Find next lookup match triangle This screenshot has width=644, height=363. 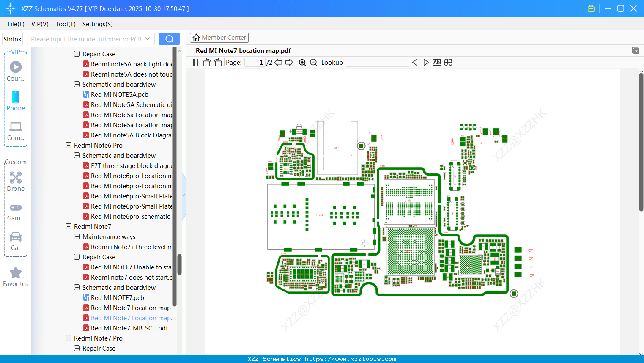pos(426,63)
